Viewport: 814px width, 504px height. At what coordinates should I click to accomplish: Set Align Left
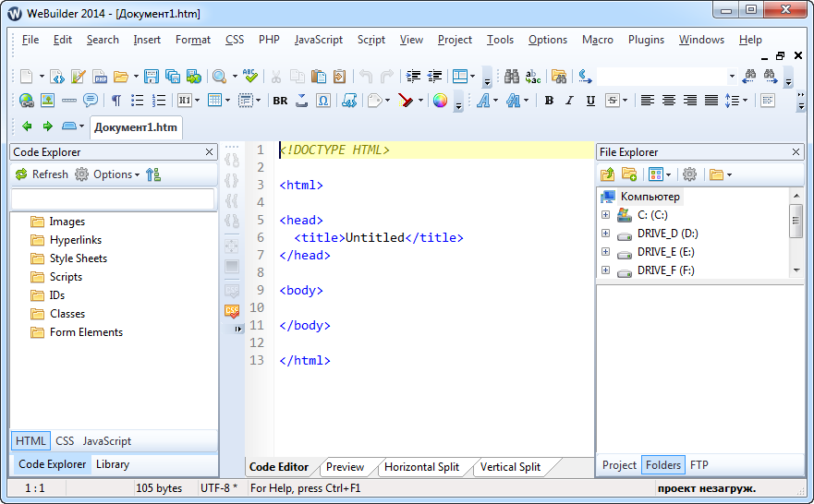pos(648,100)
